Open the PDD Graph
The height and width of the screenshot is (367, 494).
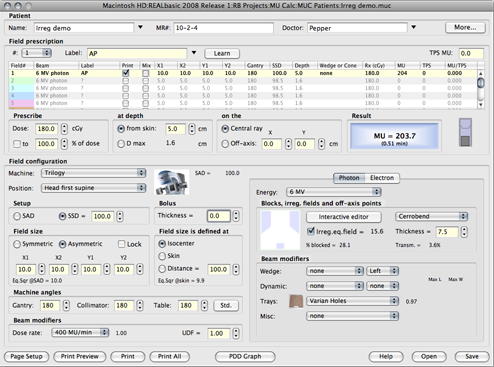[x=245, y=357]
